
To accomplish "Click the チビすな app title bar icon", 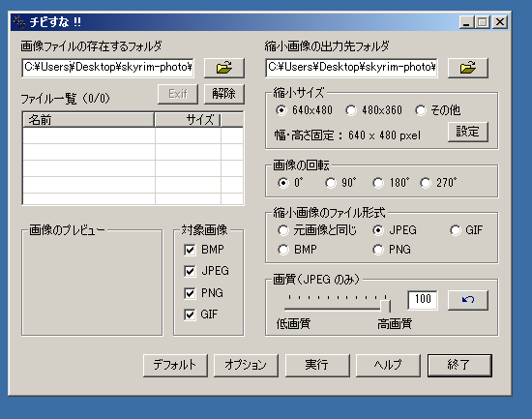I will (x=19, y=22).
